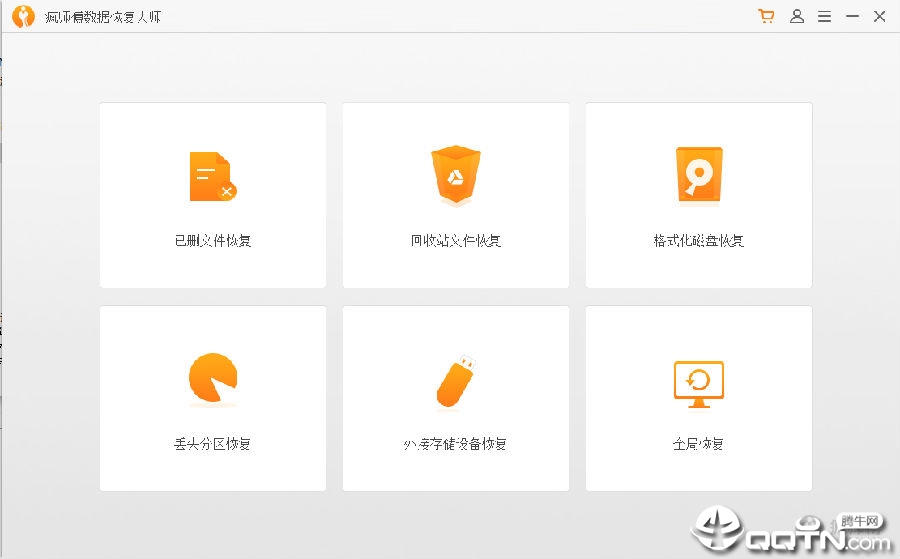The width and height of the screenshot is (900, 559).
Task: Click the monitor full recovery icon
Action: [699, 384]
